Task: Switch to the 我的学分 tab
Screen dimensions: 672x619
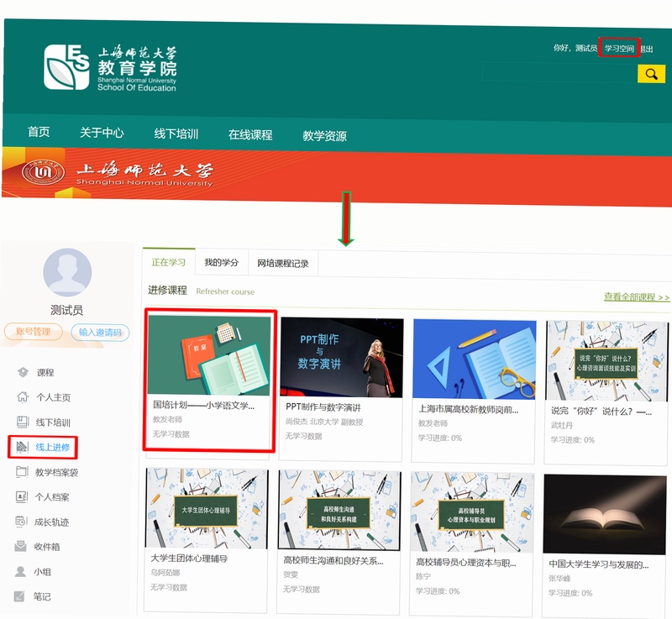Action: (x=222, y=263)
